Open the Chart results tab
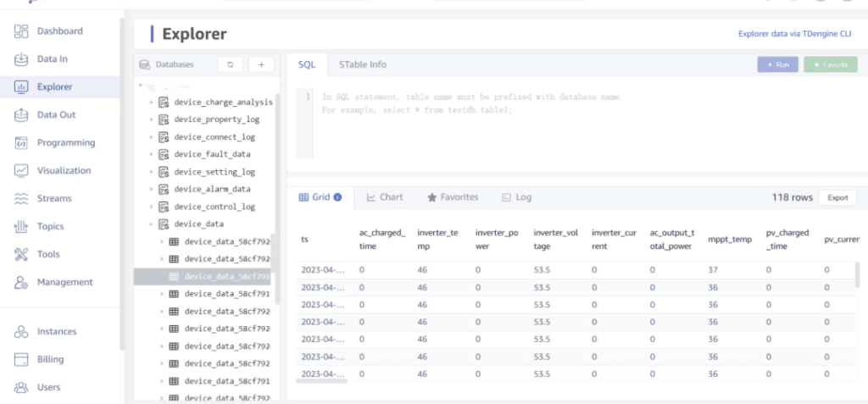The width and height of the screenshot is (868, 404). (385, 197)
